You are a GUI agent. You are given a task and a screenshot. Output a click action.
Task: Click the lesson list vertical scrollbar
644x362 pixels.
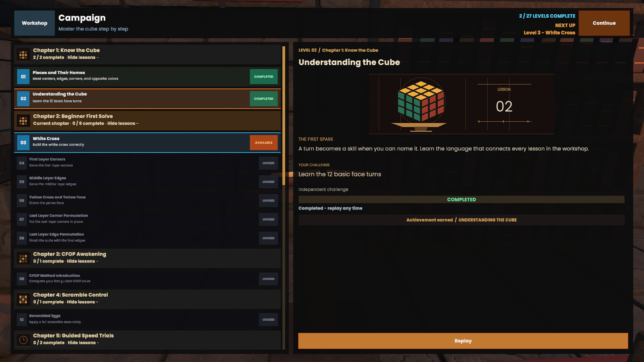[x=284, y=116]
